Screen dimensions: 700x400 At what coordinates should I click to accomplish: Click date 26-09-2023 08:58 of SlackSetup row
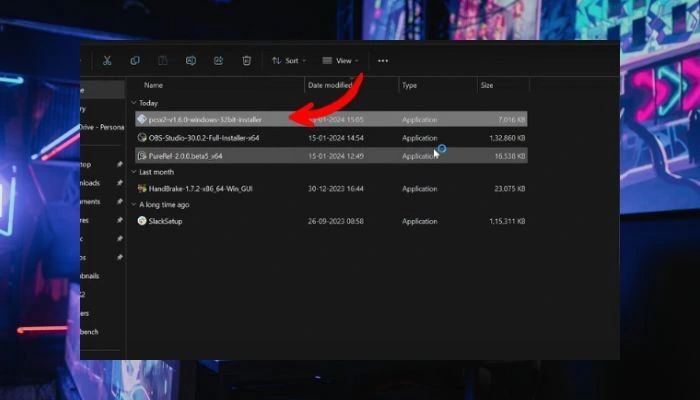(336, 221)
